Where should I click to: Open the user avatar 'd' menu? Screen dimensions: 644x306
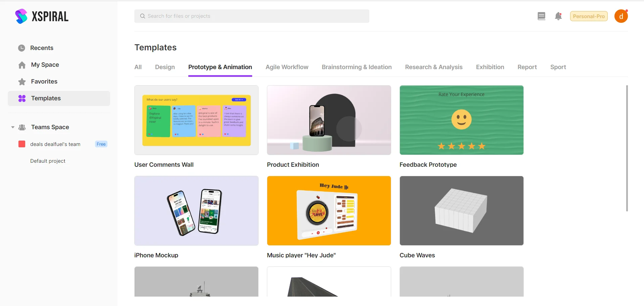[x=621, y=16]
